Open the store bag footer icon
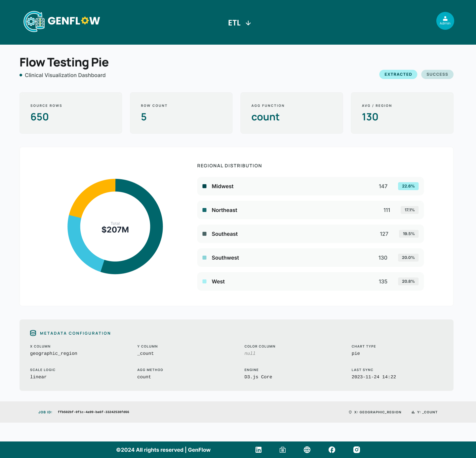Image resolution: width=476 pixels, height=458 pixels. (x=283, y=450)
